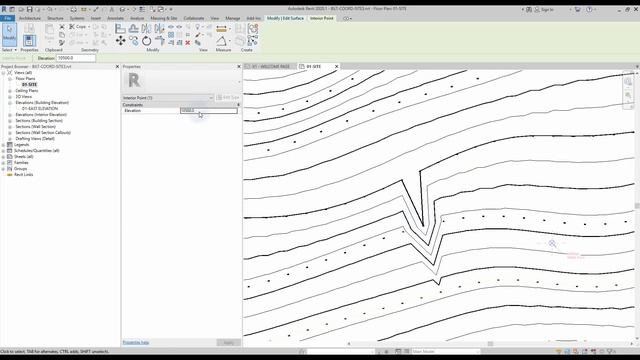The height and width of the screenshot is (360, 640).
Task: Click the Save icon in quick access toolbar
Action: [29, 9]
